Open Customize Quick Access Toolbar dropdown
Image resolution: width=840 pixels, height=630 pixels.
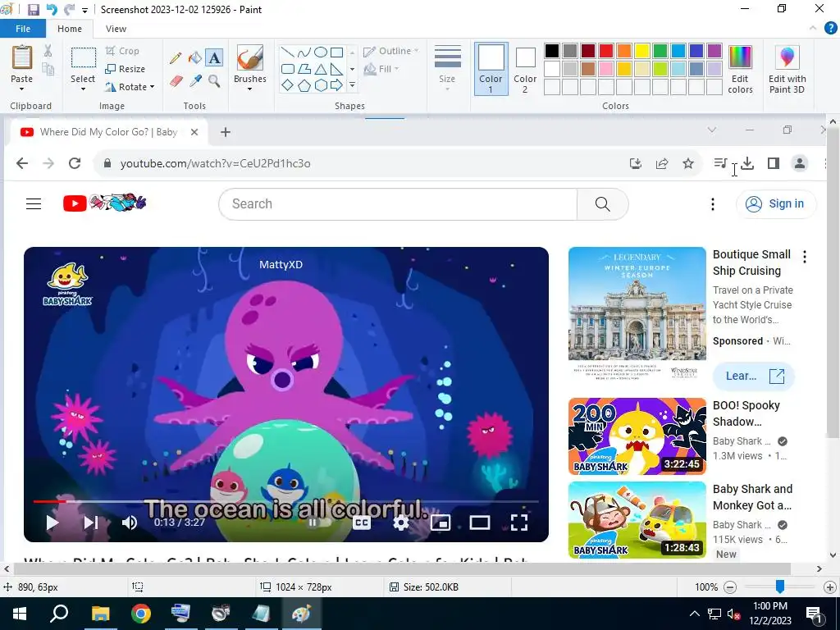(84, 10)
